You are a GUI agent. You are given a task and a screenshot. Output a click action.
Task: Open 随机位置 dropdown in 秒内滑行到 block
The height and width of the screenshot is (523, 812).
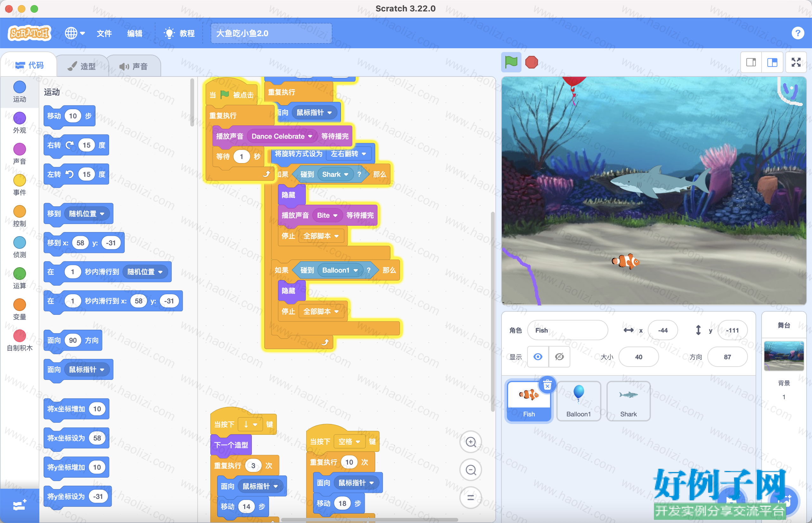pyautogui.click(x=145, y=272)
